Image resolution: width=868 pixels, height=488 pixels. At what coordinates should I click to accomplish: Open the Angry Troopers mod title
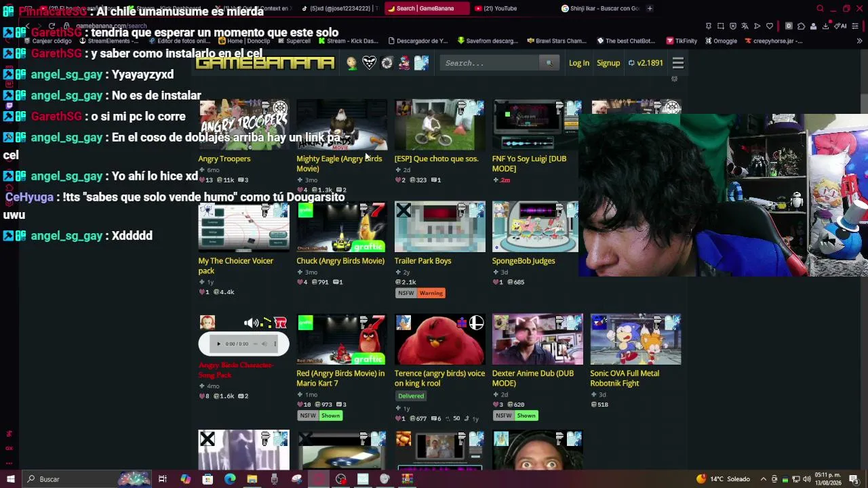[224, 159]
